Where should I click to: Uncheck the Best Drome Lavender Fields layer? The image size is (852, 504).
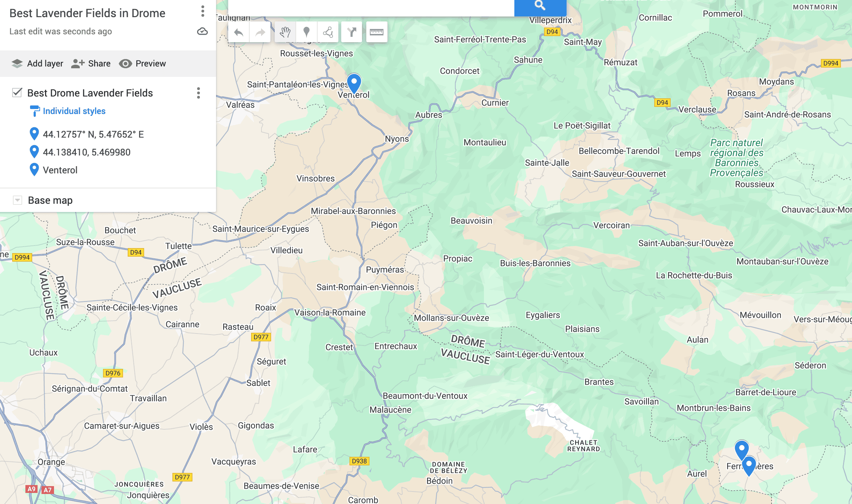point(17,93)
